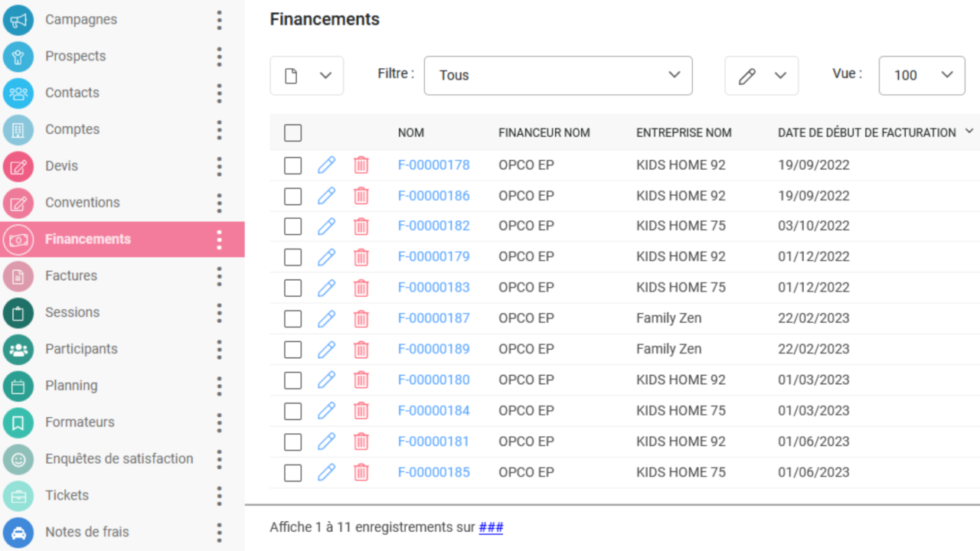Open Participants from the sidebar menu
The height and width of the screenshot is (551, 980).
[x=81, y=349]
